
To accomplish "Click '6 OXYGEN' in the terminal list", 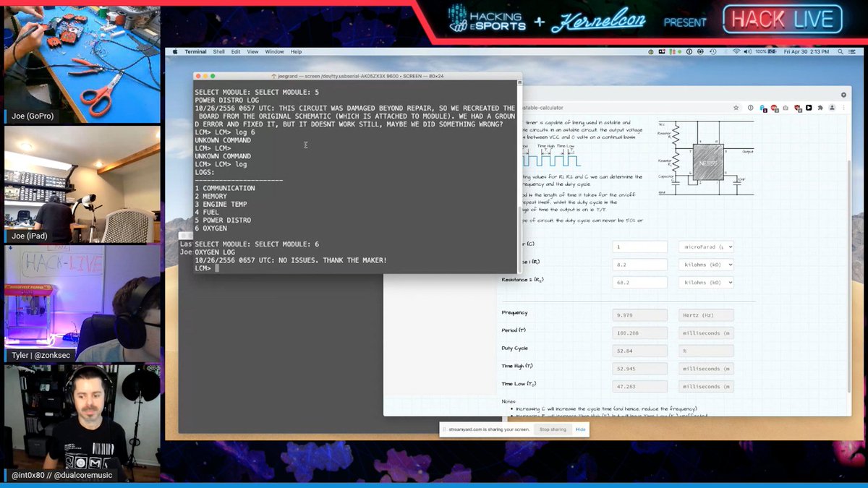I will click(210, 228).
